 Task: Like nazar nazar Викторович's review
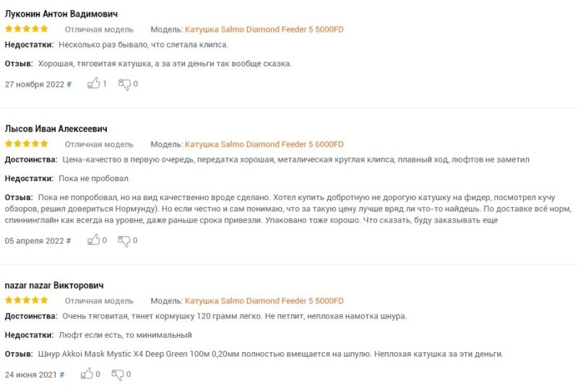(87, 374)
